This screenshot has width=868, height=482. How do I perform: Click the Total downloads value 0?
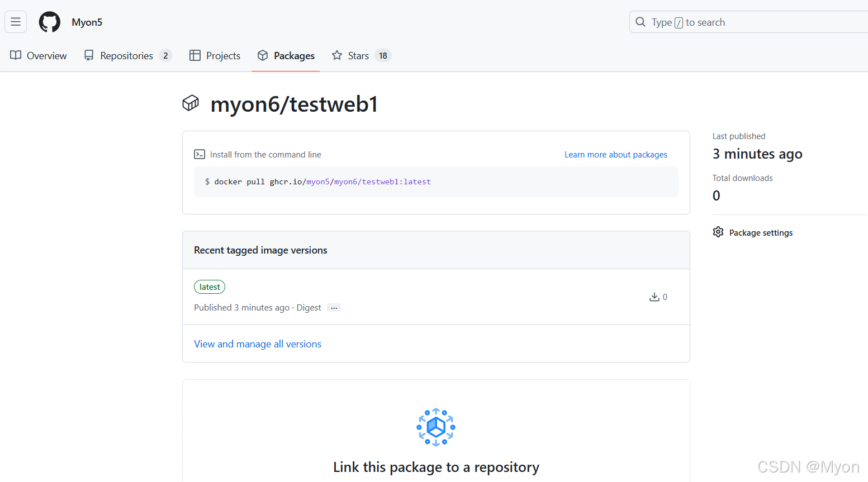click(x=717, y=195)
